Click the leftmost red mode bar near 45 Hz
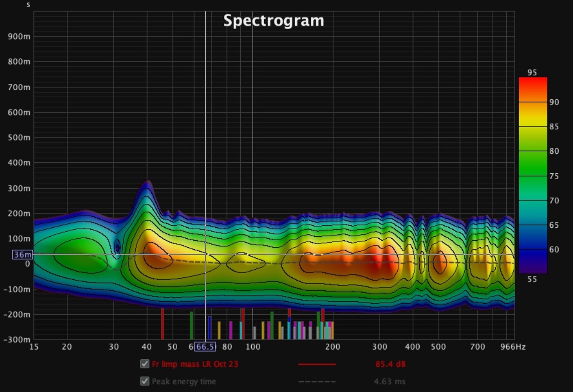 (x=162, y=323)
